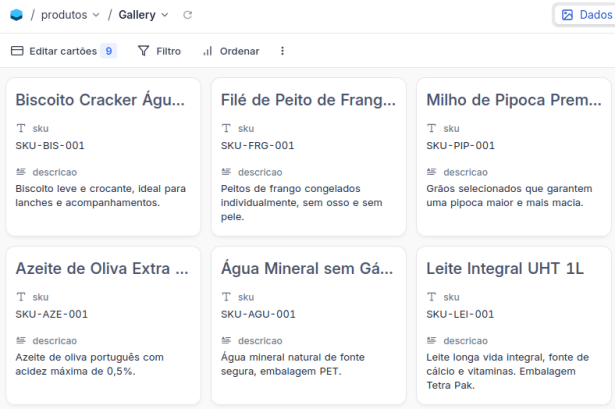Viewport: 615px width, 409px height.
Task: Select the Milho de Pipoca Premium card
Action: [512, 99]
